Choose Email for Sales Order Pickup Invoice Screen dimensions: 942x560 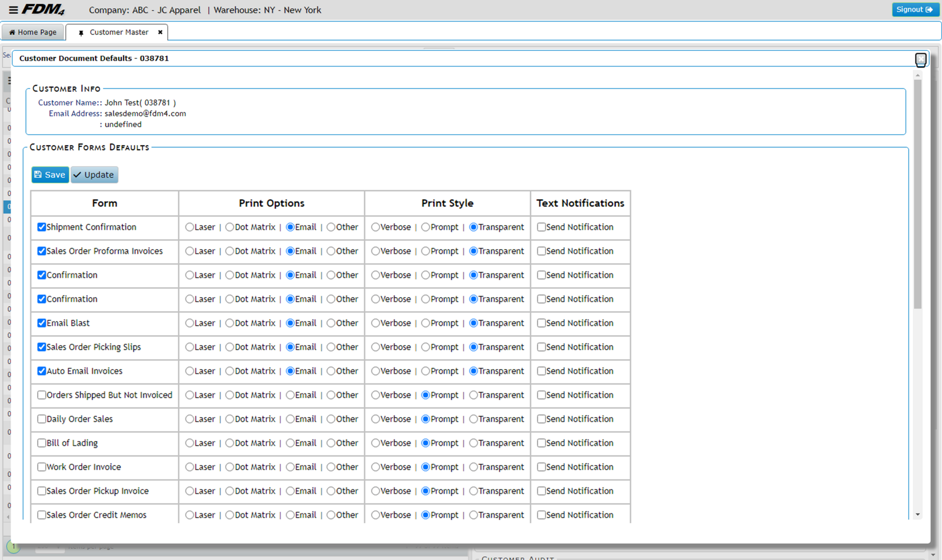click(x=290, y=491)
